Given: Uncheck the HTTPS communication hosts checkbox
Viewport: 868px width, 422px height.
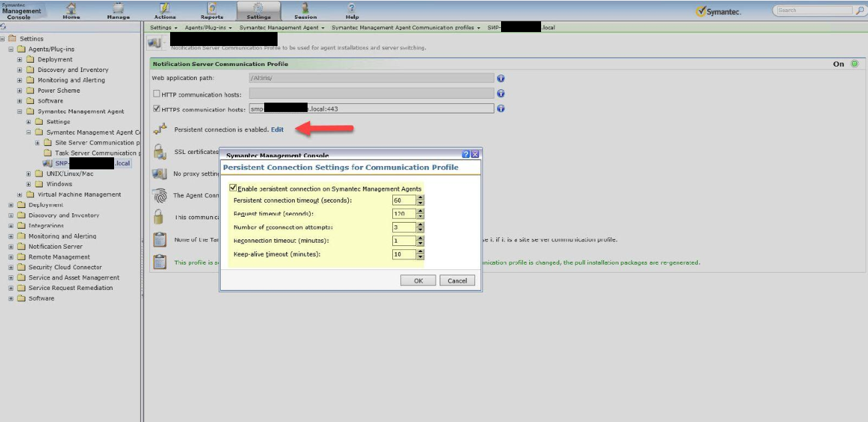Looking at the screenshot, I should (x=156, y=109).
